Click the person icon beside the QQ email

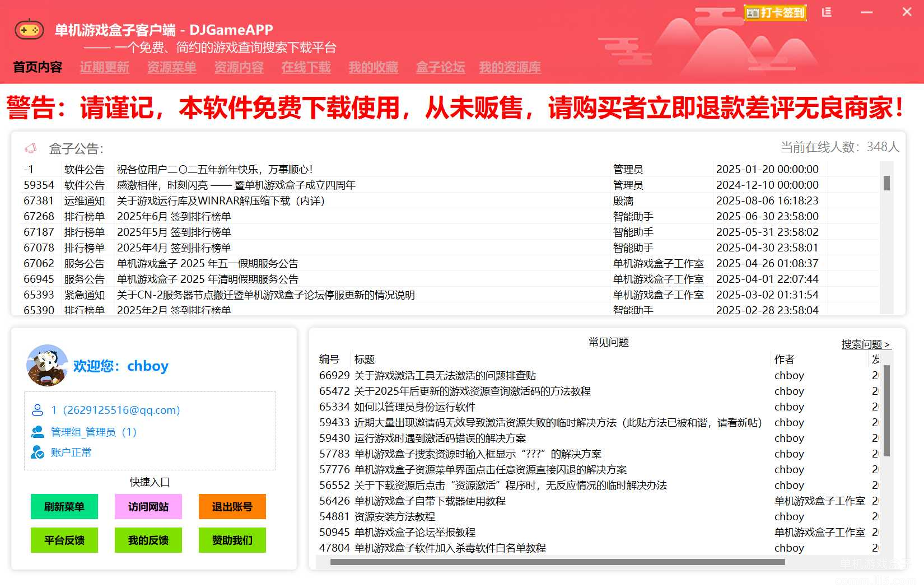click(x=38, y=410)
